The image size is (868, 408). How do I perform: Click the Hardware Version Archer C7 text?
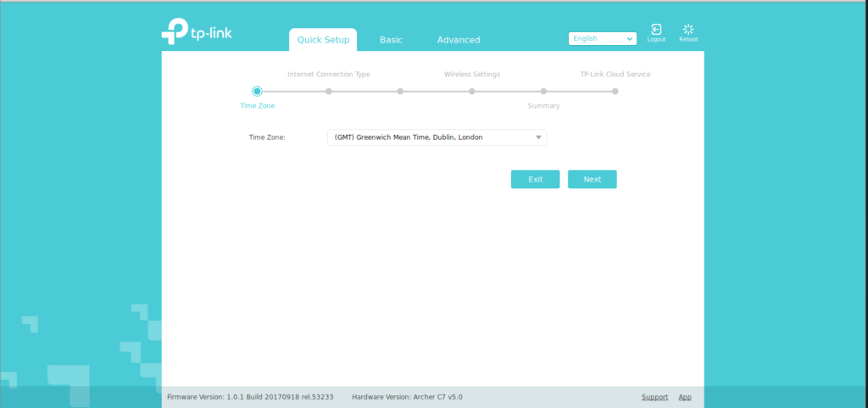point(407,397)
